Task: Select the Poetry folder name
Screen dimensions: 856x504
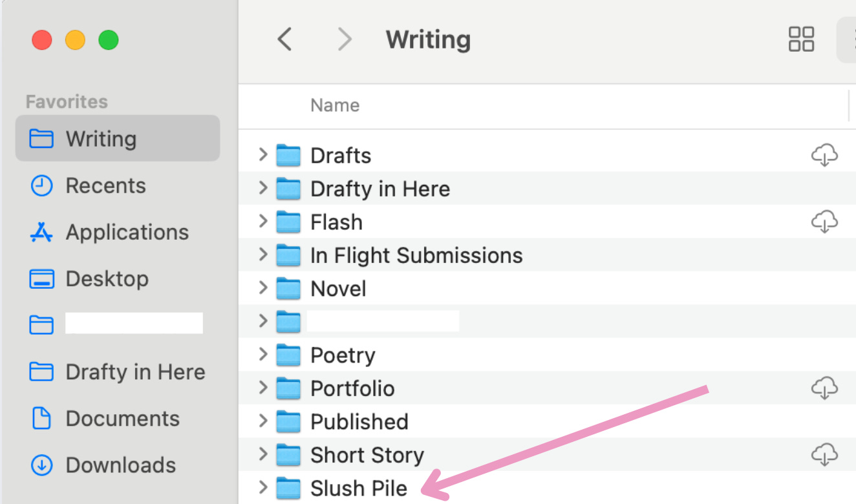Action: tap(343, 355)
